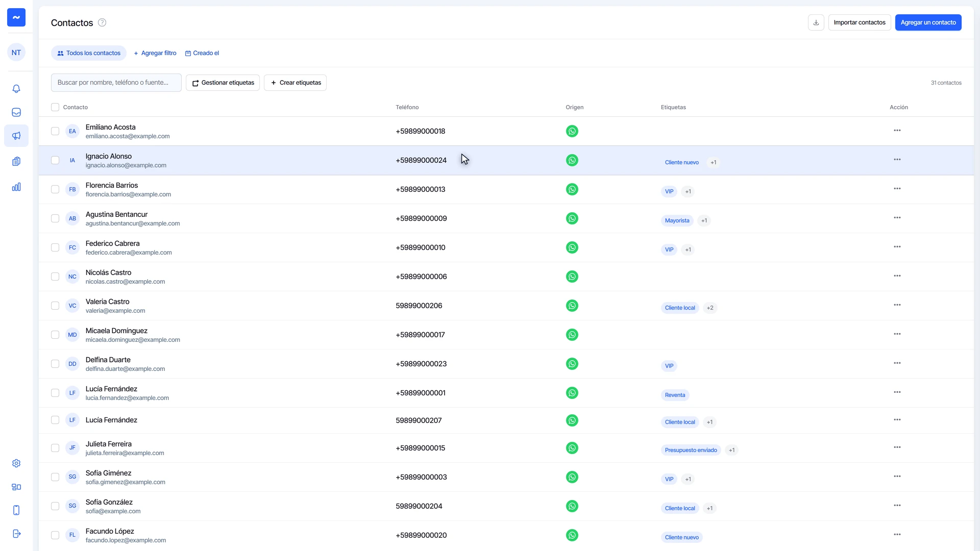Open the megaphone campaigns icon in the sidebar

tap(16, 136)
